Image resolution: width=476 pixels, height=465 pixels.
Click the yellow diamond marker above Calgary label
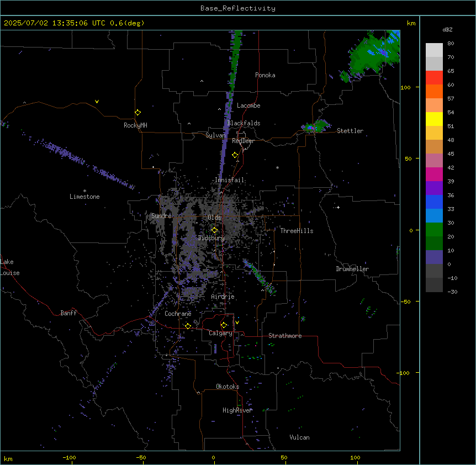pos(224,325)
